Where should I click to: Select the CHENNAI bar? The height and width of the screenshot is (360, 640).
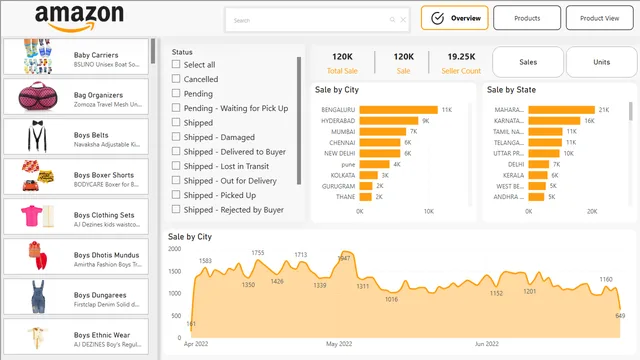tap(380, 142)
